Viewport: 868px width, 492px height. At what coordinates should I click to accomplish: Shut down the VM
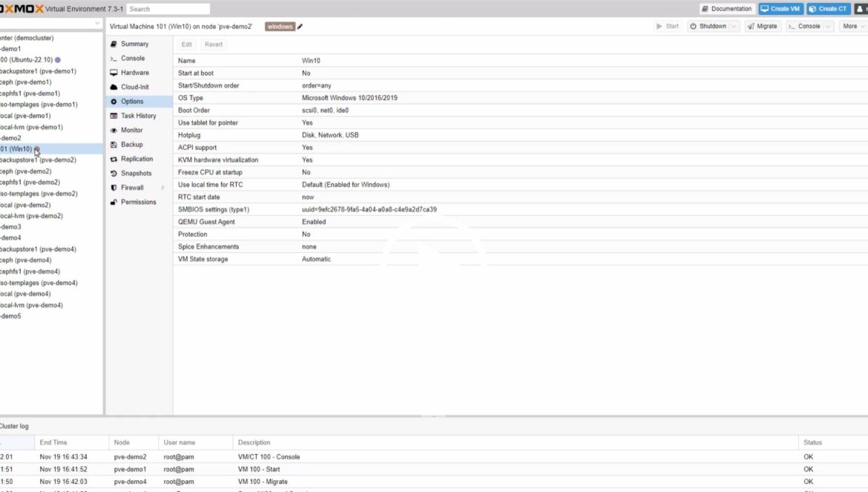[x=708, y=26]
